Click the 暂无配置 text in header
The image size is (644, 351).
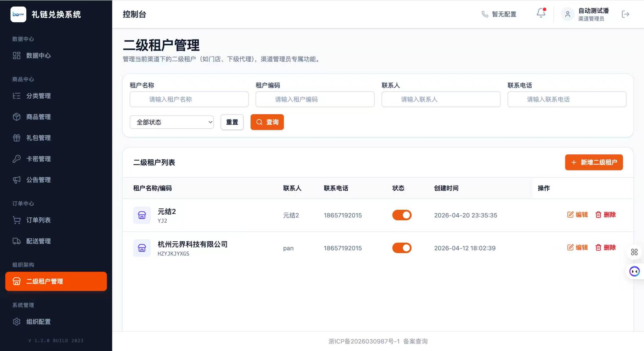point(504,14)
